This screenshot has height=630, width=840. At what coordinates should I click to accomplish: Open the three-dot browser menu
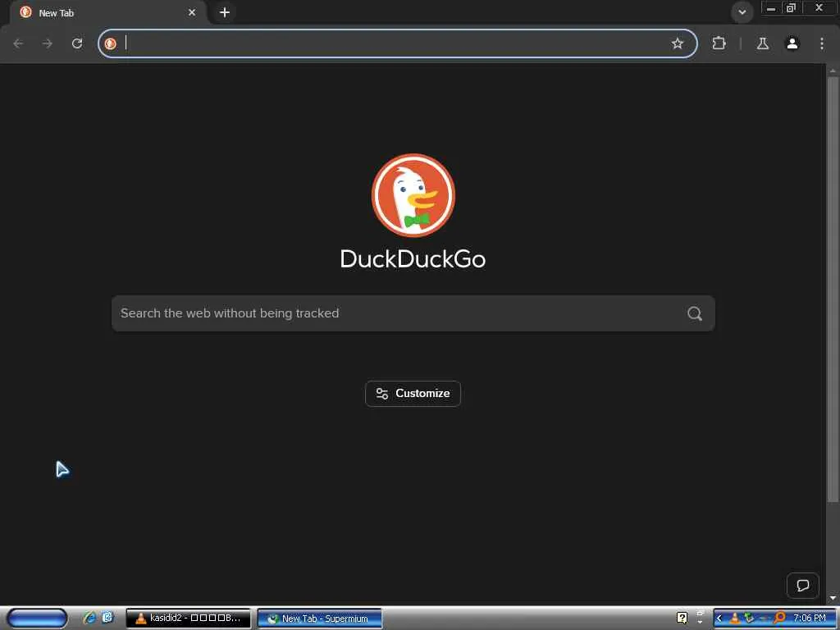click(822, 43)
